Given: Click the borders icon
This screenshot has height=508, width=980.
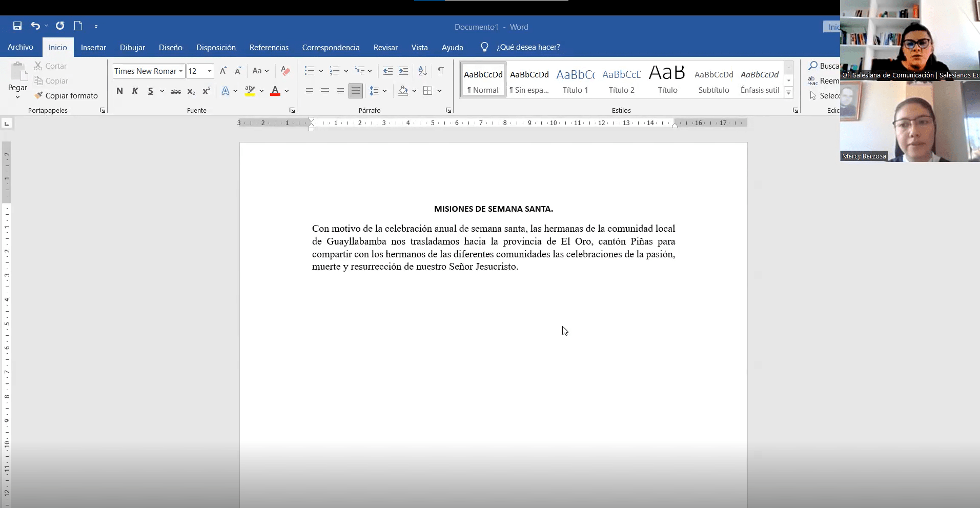Looking at the screenshot, I should pyautogui.click(x=428, y=91).
